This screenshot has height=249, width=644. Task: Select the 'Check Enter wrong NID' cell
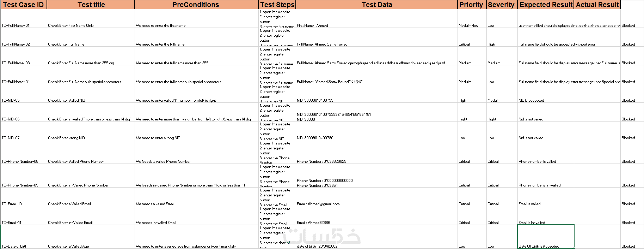(91, 131)
